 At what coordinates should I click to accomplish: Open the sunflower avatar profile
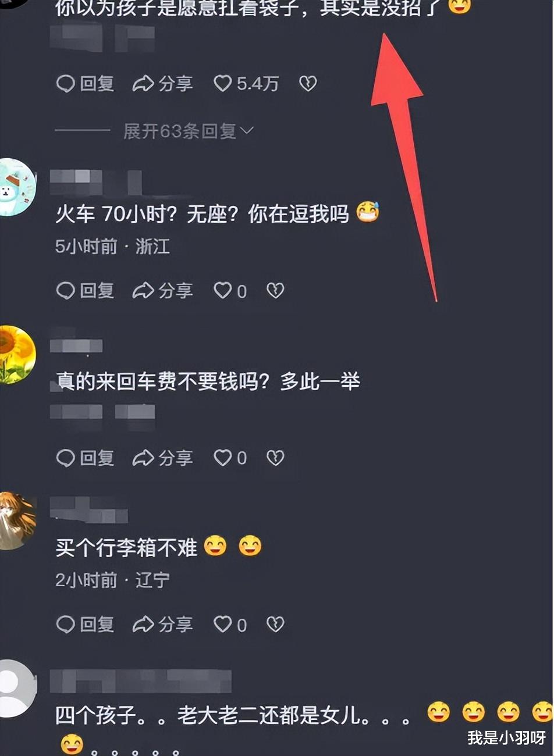[16, 355]
